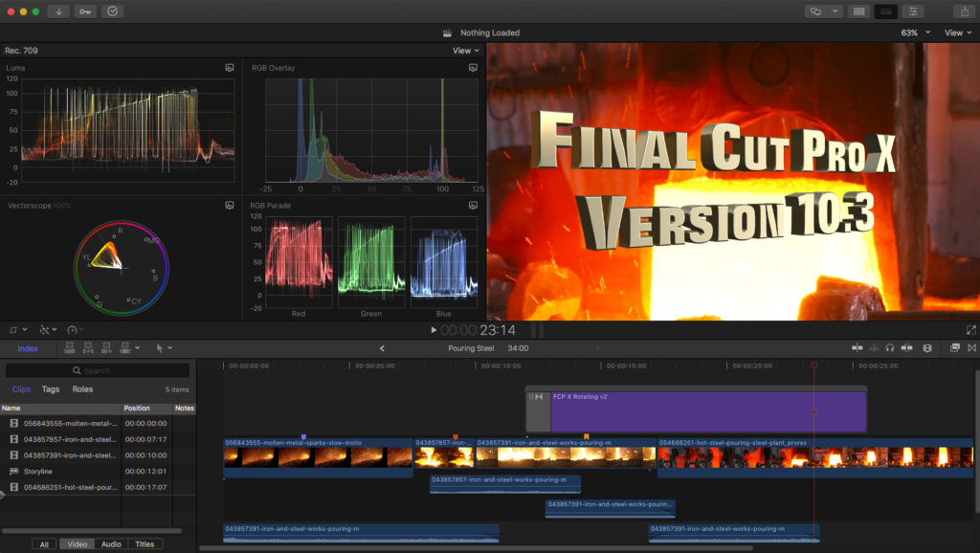
Task: Click the clapperboard icon beside Nothing Loaded
Action: click(448, 33)
